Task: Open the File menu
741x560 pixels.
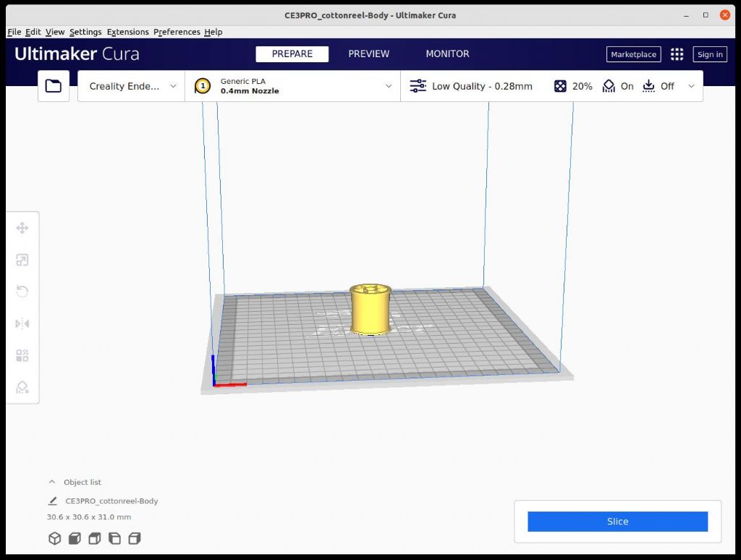Action: pos(14,32)
